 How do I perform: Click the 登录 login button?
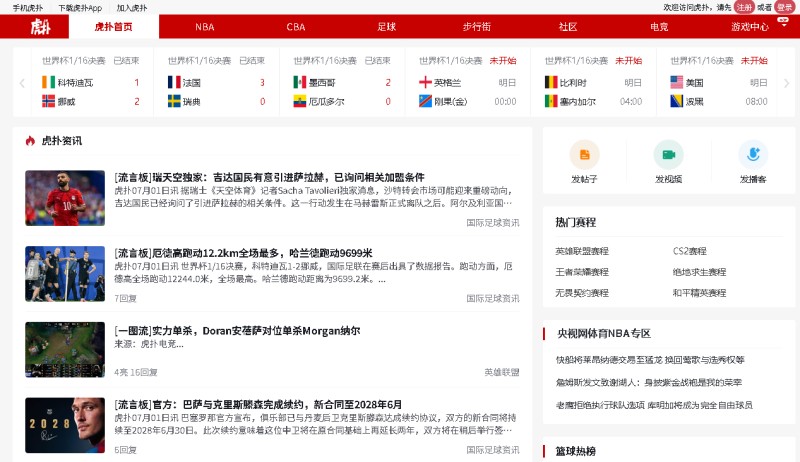784,7
